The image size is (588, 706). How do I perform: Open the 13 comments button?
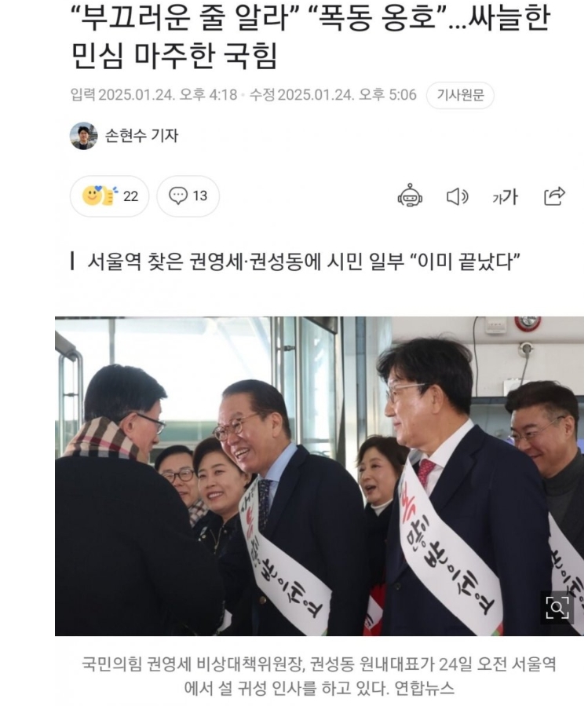188,196
